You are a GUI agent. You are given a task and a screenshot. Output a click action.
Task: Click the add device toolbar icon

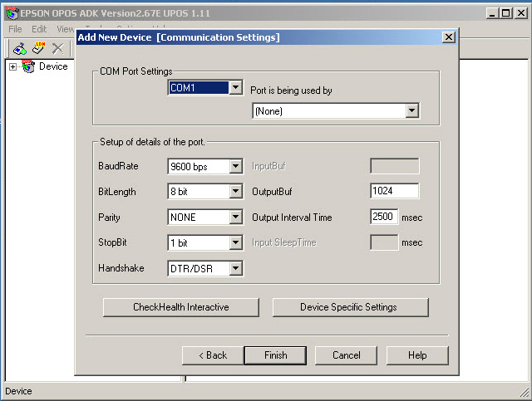20,49
